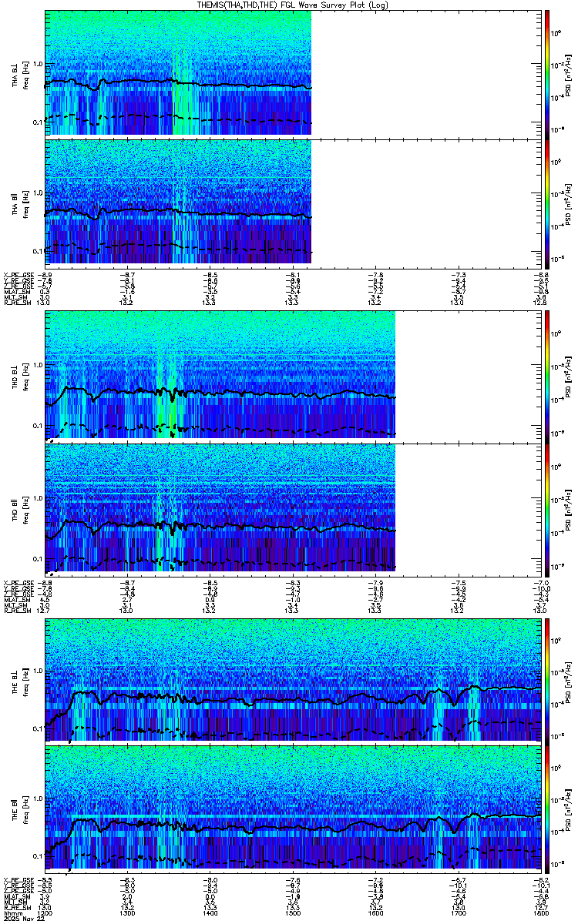Click the PSD color bar beside THD top panel
The width and height of the screenshot is (578, 924).
[x=546, y=374]
